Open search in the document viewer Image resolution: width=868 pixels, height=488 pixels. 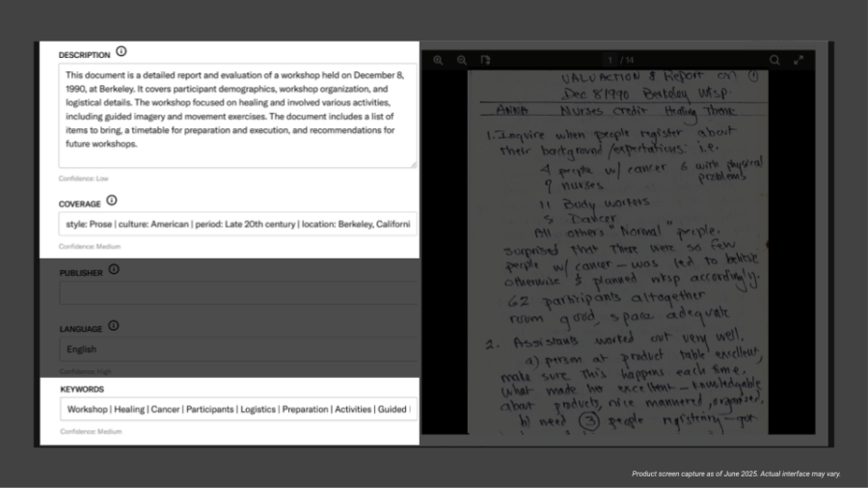774,60
